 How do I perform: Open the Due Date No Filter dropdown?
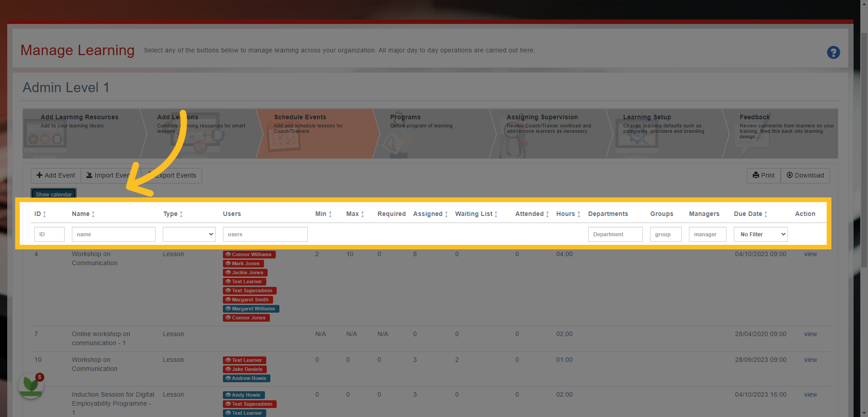760,234
